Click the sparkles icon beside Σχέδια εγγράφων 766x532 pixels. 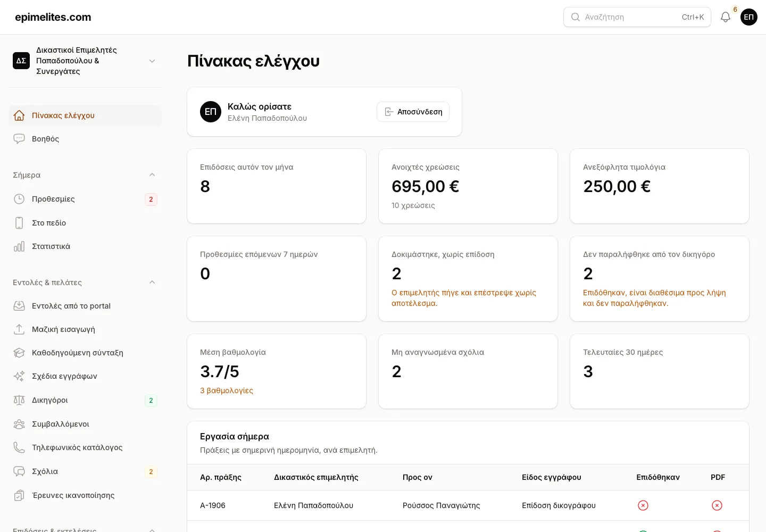[19, 376]
